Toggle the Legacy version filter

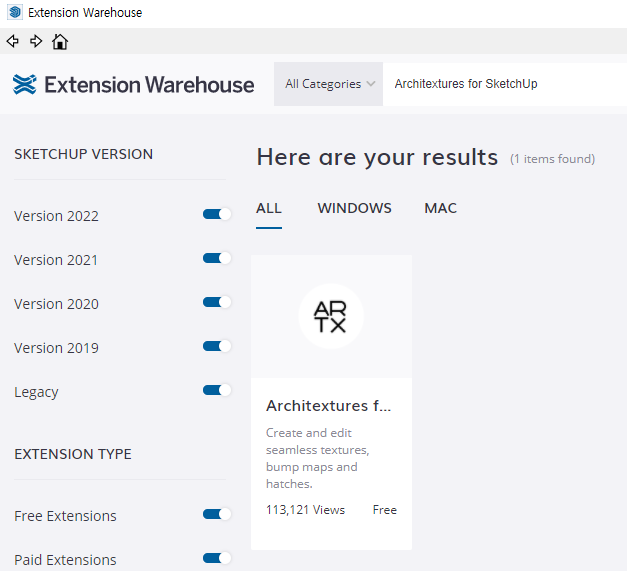tap(217, 390)
